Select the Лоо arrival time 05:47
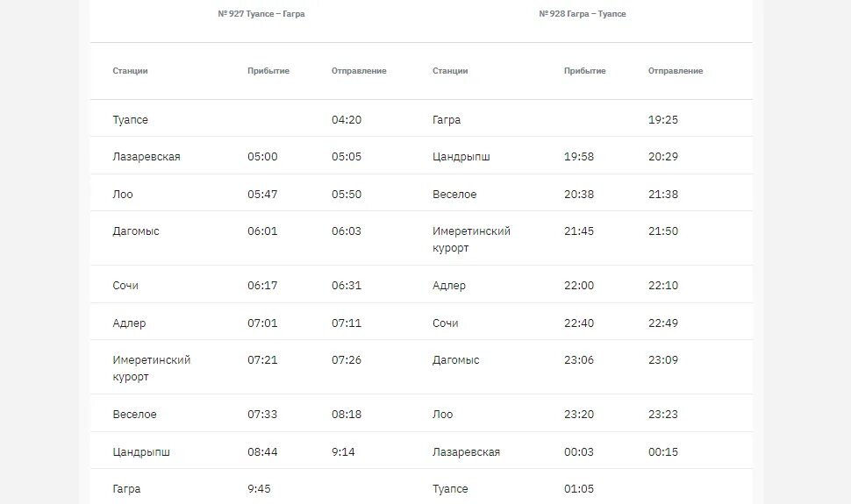 262,195
